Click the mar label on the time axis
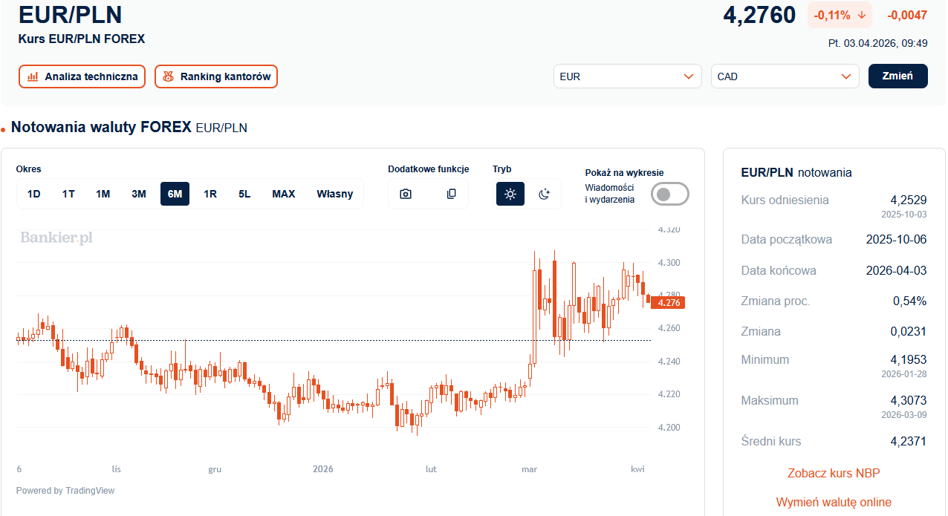This screenshot has width=948, height=516. tap(529, 469)
